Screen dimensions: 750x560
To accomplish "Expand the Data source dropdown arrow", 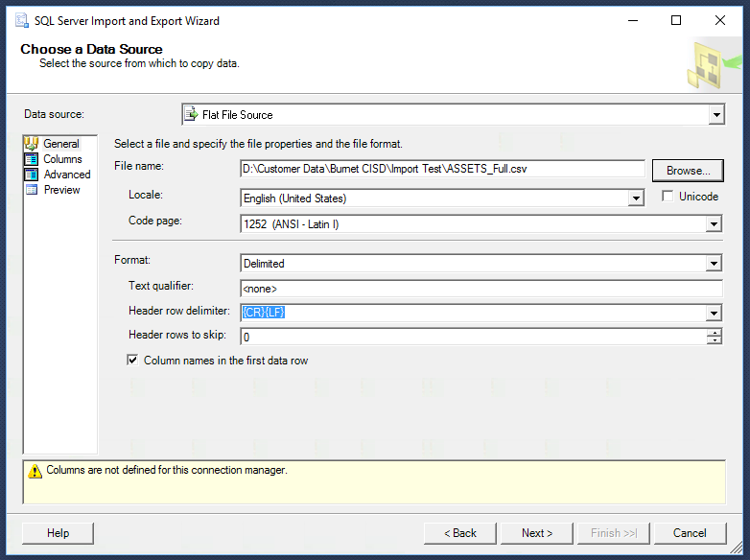I will point(716,115).
